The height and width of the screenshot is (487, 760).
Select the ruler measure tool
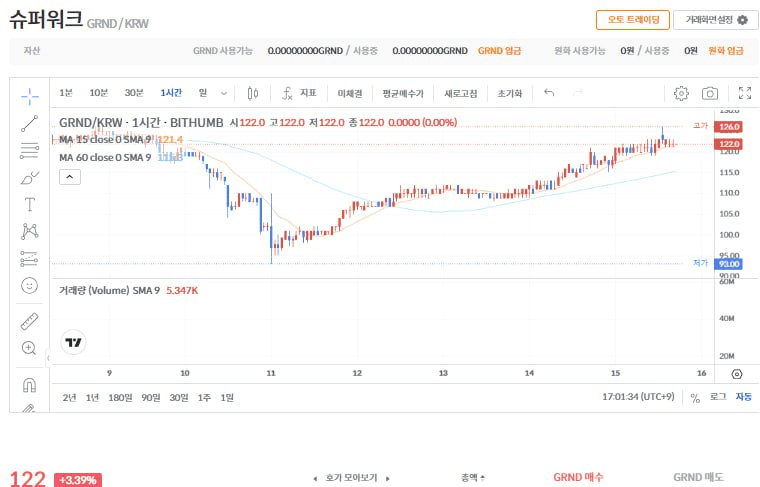30,321
